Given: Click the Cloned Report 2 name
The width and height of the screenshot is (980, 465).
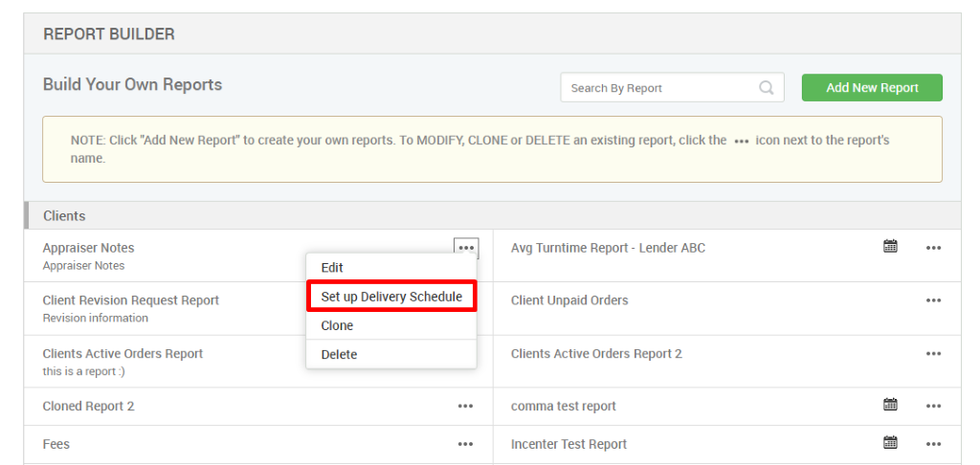Looking at the screenshot, I should click(88, 407).
